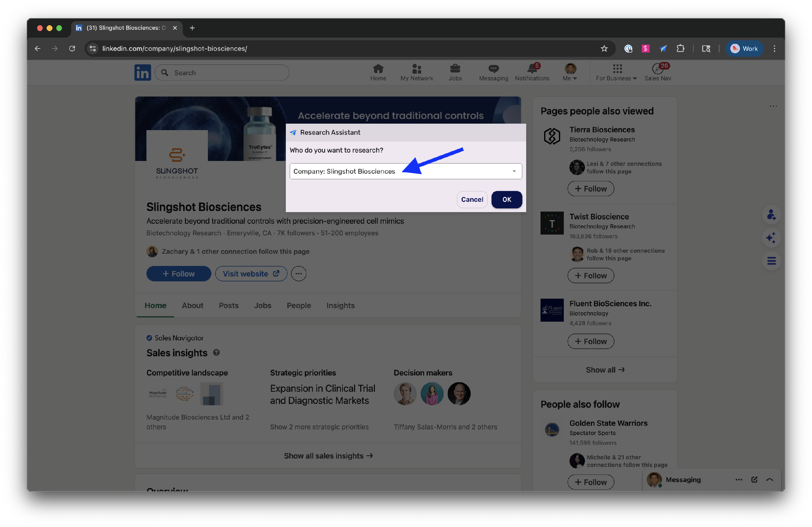Click Magnitude Biosciences competitor logo
812x527 pixels.
[158, 394]
